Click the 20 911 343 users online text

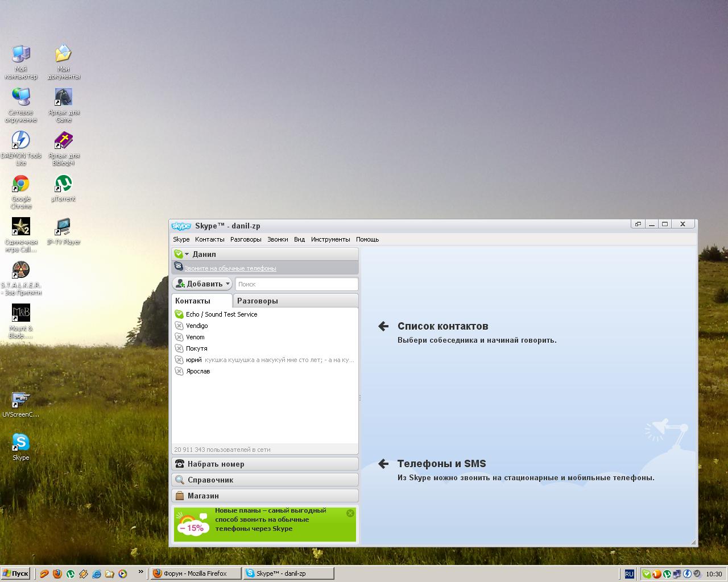[x=222, y=450]
